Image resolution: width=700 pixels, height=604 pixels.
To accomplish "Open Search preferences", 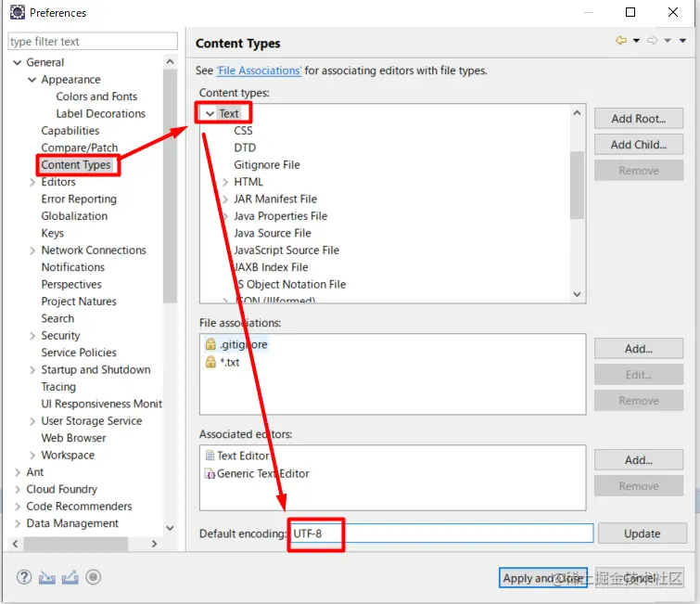I will coord(57,318).
